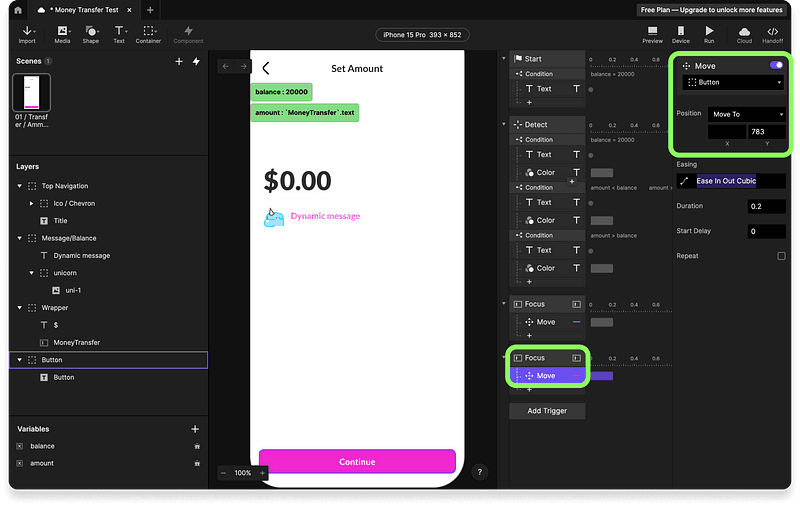
Task: Click the unicorn image on canvas
Action: pyautogui.click(x=273, y=217)
